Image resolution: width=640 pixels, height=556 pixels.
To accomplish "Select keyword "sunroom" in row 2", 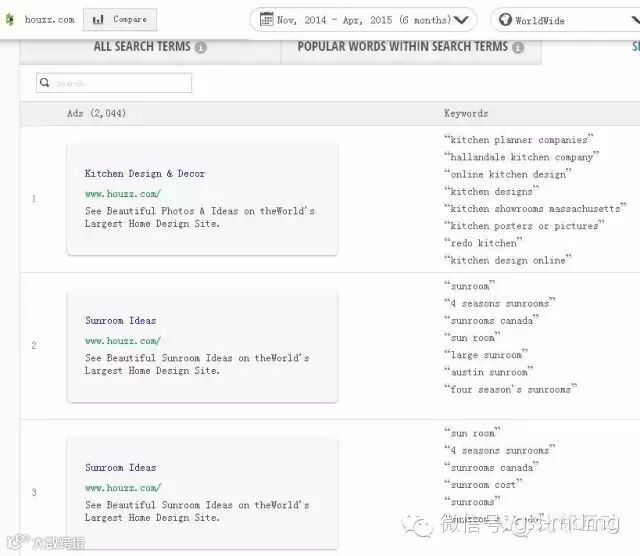I will tap(469, 286).
